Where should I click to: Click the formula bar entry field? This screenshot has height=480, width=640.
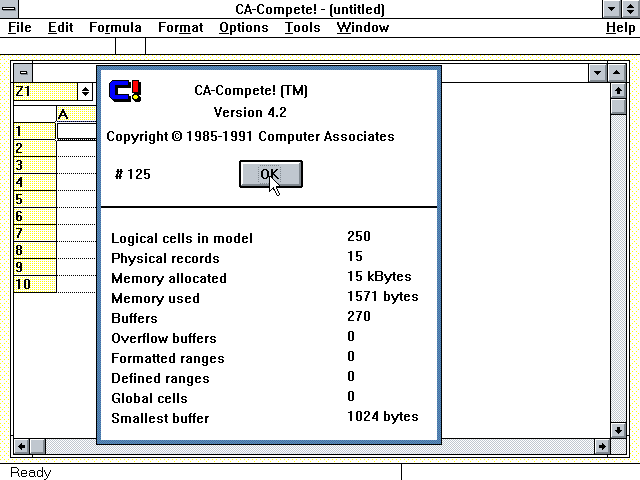pos(392,46)
